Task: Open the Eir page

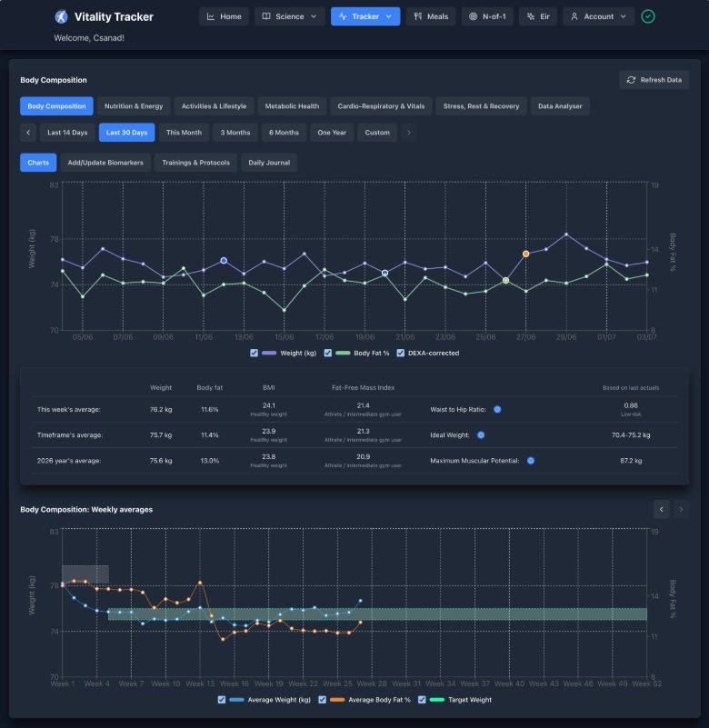Action: (x=538, y=16)
